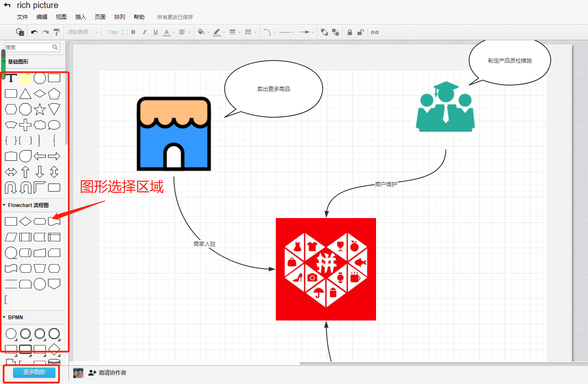Click the shape search field
Viewport: 588px width, 384px height.
tap(32, 47)
